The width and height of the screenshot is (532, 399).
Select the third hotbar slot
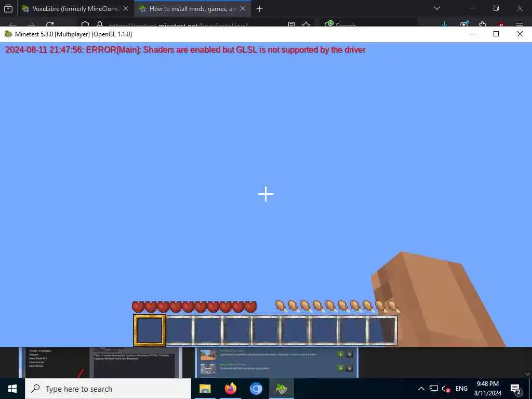tap(208, 330)
